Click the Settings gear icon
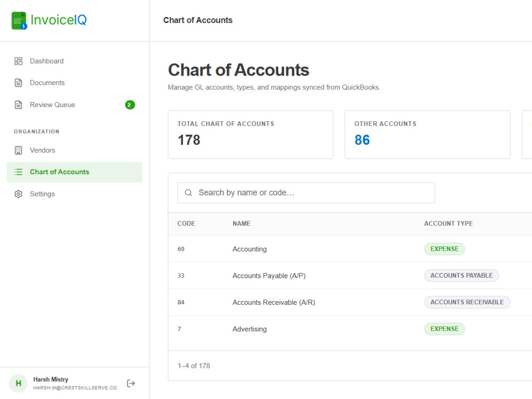532x399 pixels. point(18,194)
